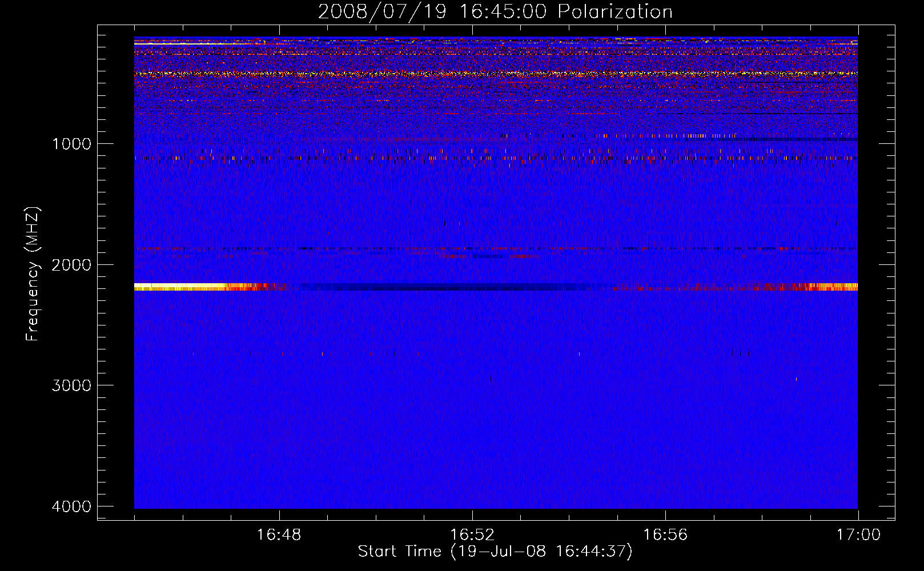Click the 16:52 time tick label

pos(472,535)
